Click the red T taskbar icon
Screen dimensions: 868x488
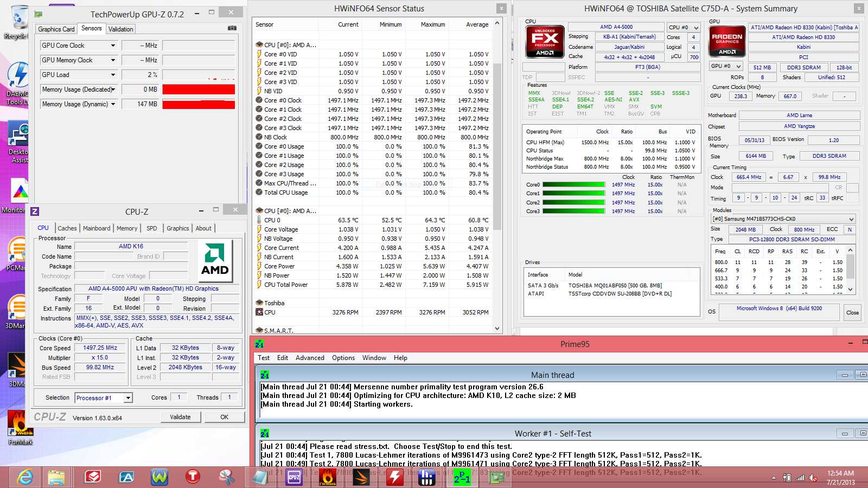[193, 477]
